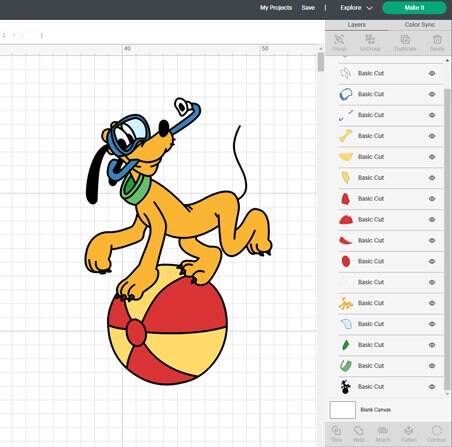Select the orange dog body layer thumbnail

pos(346,303)
